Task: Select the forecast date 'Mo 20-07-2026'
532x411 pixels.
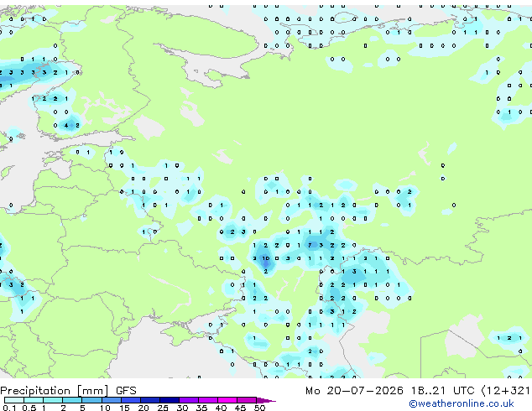Action: coord(354,391)
